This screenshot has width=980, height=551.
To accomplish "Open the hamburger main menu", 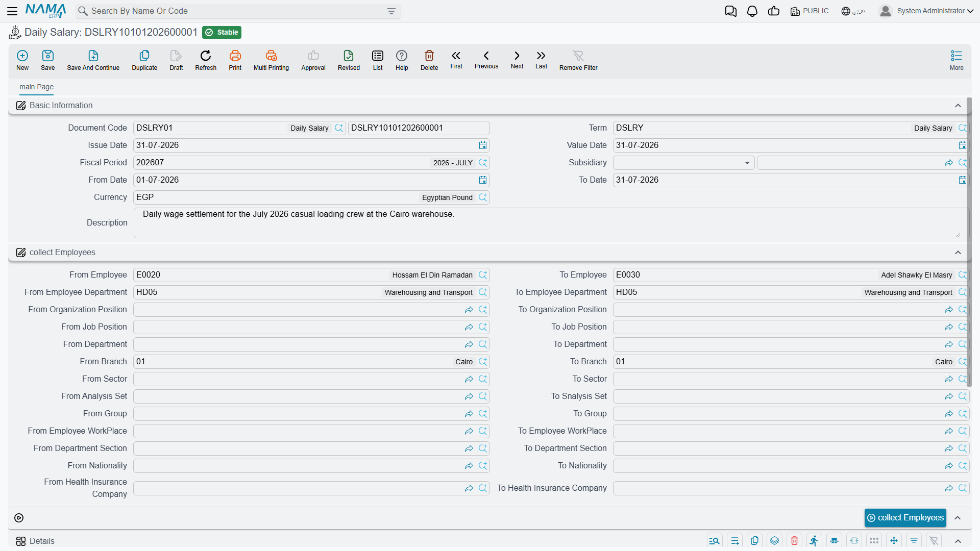I will pyautogui.click(x=12, y=11).
